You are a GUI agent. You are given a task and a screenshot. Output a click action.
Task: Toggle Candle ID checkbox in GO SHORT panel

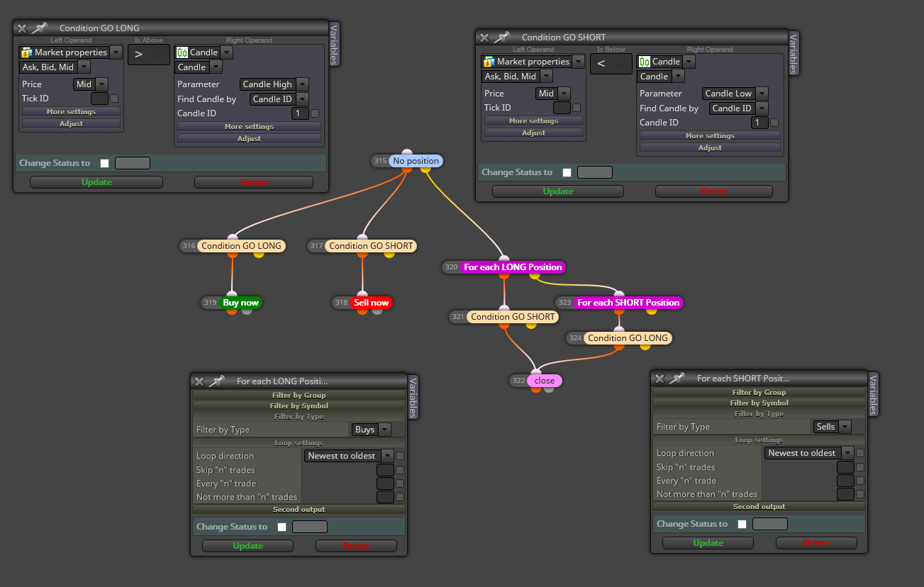coord(774,123)
